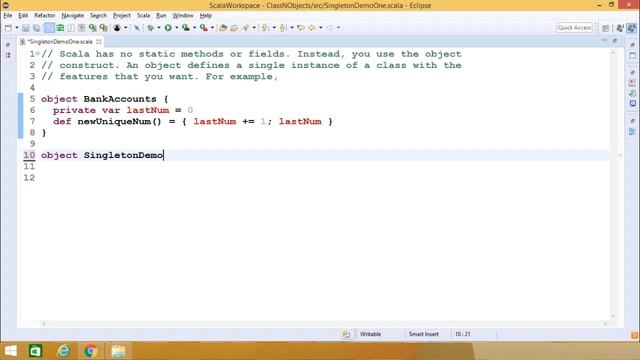The image size is (640, 360).
Task: Click the green grid toolbar icon
Action: click(x=60, y=28)
